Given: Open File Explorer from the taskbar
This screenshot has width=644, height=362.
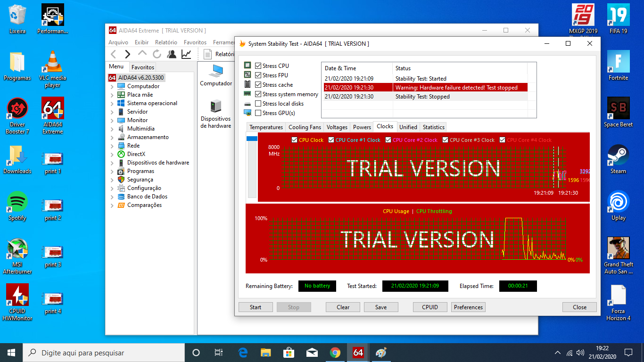Looking at the screenshot, I should click(266, 353).
